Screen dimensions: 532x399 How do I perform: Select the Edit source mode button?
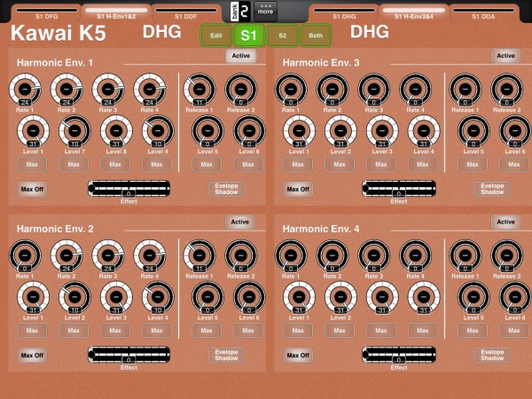click(216, 35)
